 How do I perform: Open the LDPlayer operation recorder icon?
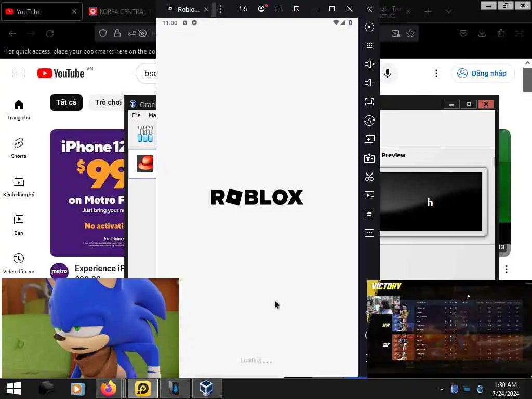click(369, 121)
